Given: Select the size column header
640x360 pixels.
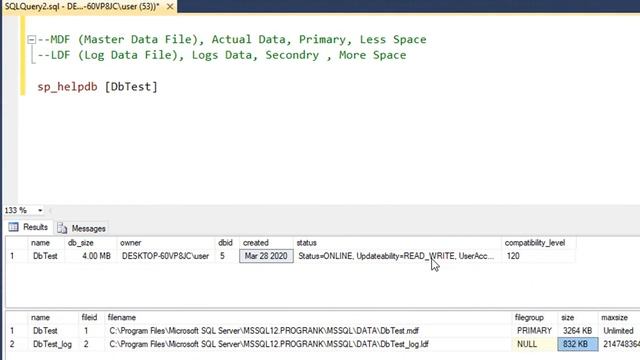Looking at the screenshot, I should point(578,318).
